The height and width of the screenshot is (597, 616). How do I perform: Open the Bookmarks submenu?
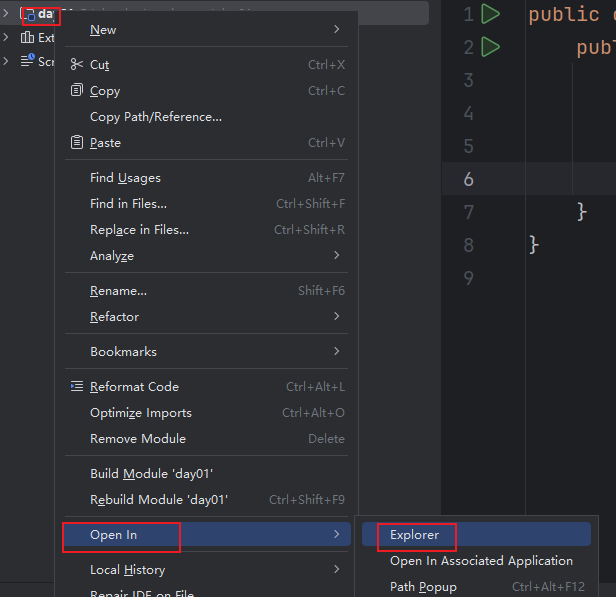[x=206, y=352]
